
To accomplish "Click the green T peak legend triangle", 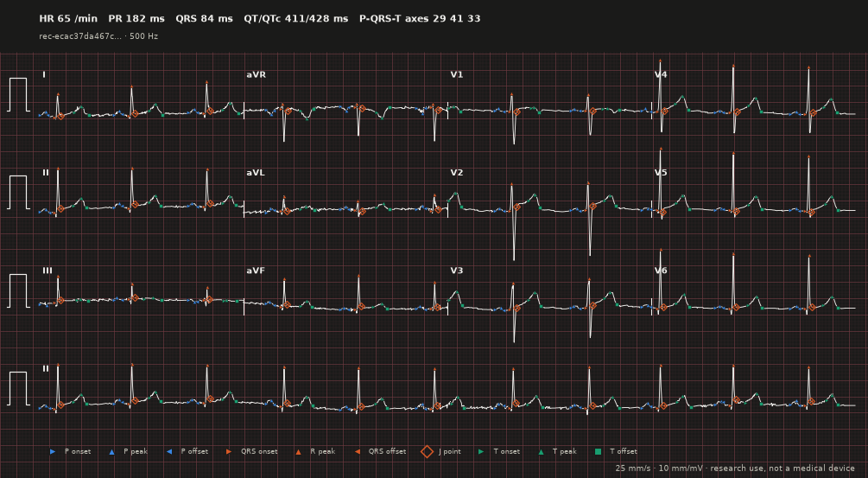I will pos(541,451).
